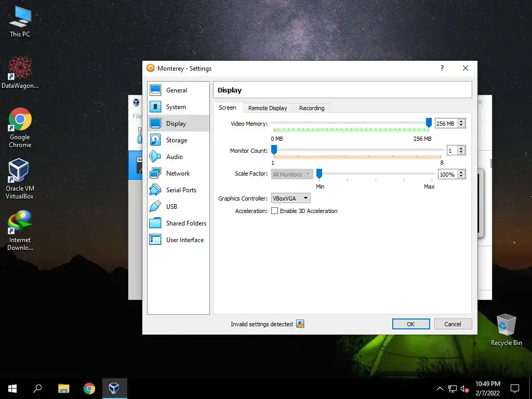Select the System chip icon
Screen dimensions: 532x399
pos(155,107)
